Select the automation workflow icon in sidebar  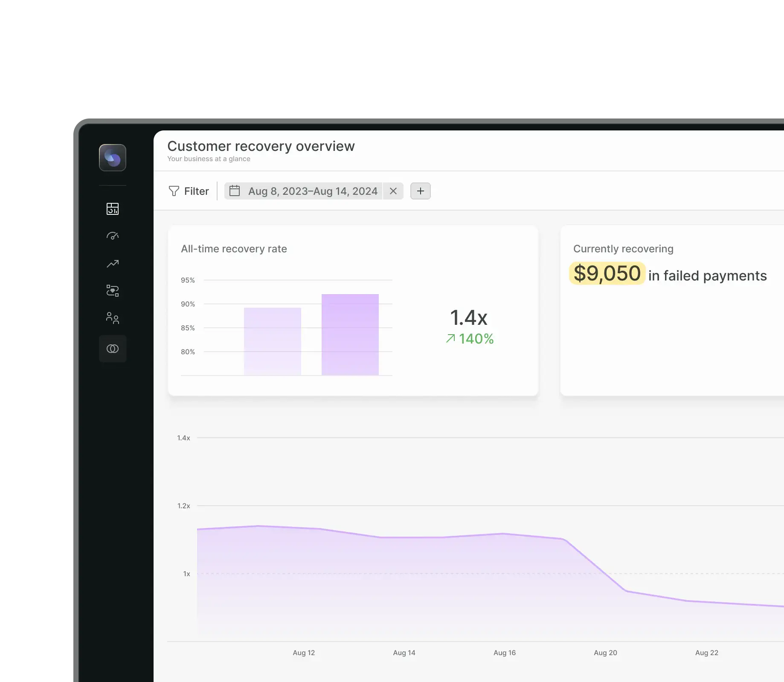(112, 291)
